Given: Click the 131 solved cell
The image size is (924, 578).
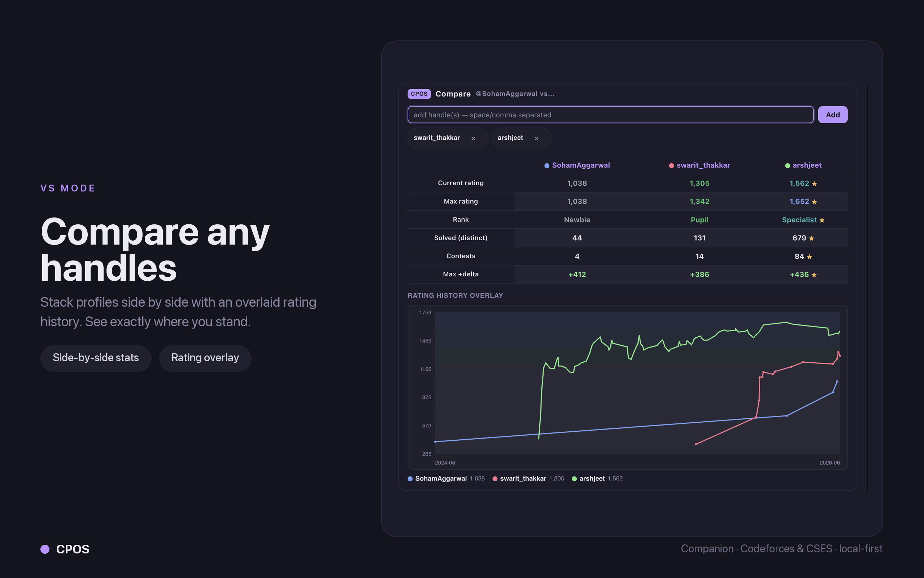Looking at the screenshot, I should [699, 238].
